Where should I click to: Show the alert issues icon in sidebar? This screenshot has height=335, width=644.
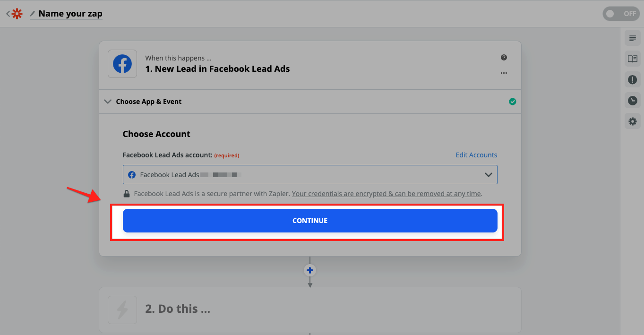[x=632, y=79]
